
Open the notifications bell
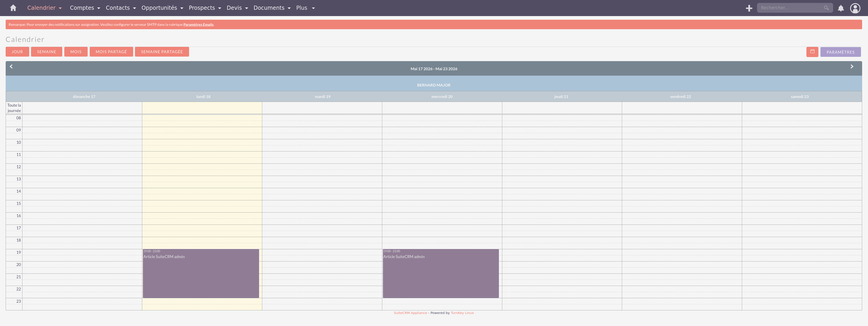pyautogui.click(x=841, y=8)
